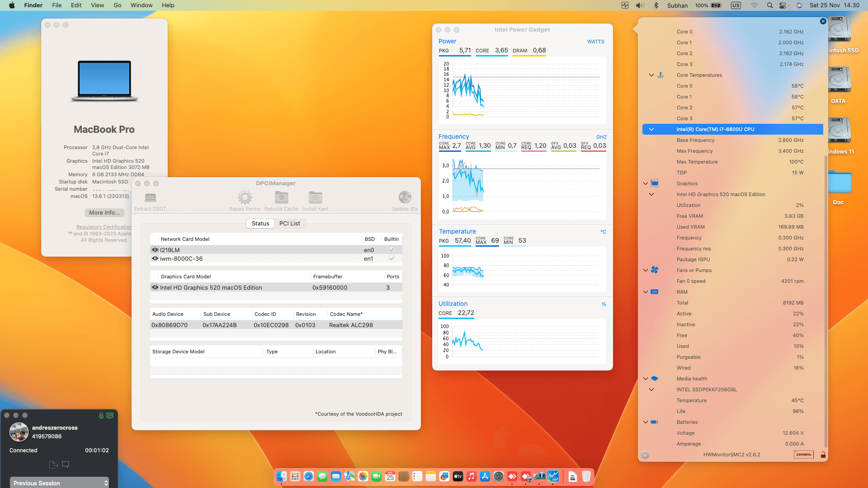
Task: Click °C unit label in Temperature section
Action: (x=603, y=232)
